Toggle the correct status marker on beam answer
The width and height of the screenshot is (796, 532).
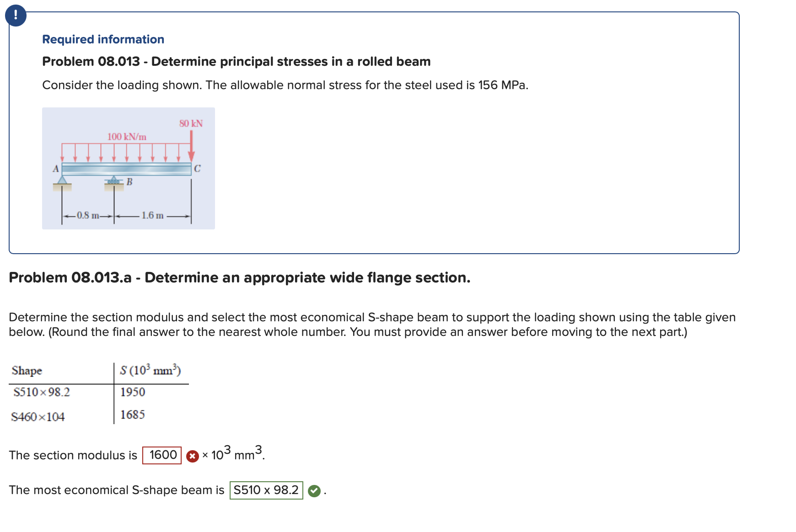[x=315, y=490]
